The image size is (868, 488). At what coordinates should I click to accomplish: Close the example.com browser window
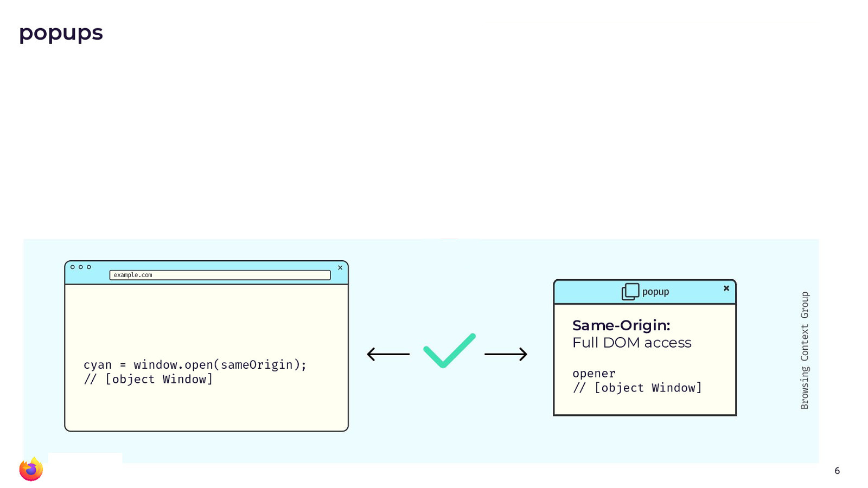pos(340,268)
